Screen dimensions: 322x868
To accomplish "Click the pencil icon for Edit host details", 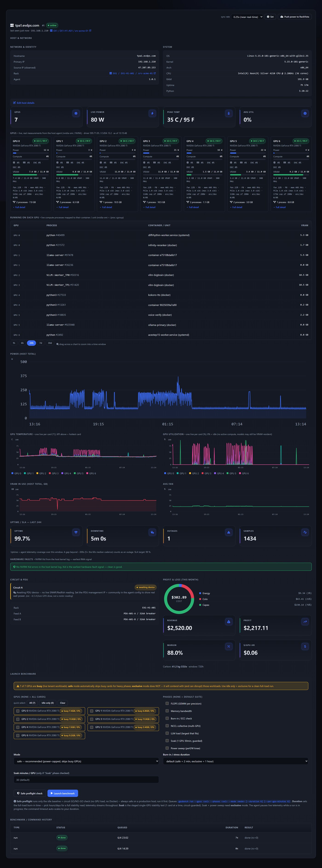I will 14,103.
